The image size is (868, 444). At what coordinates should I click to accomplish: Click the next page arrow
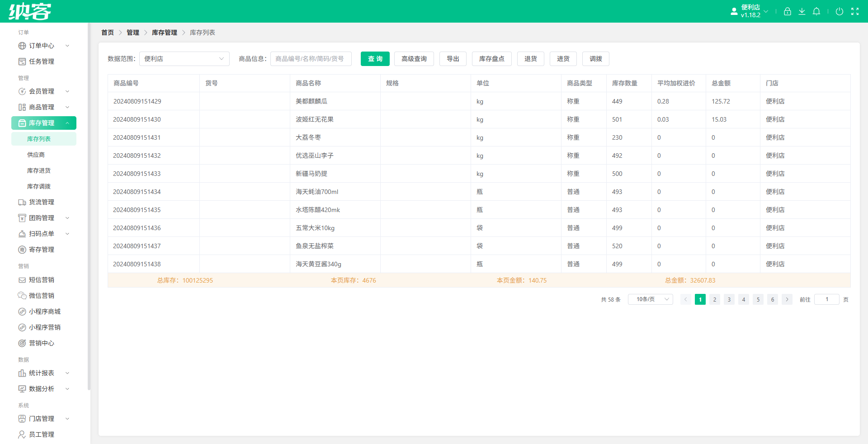click(x=787, y=299)
